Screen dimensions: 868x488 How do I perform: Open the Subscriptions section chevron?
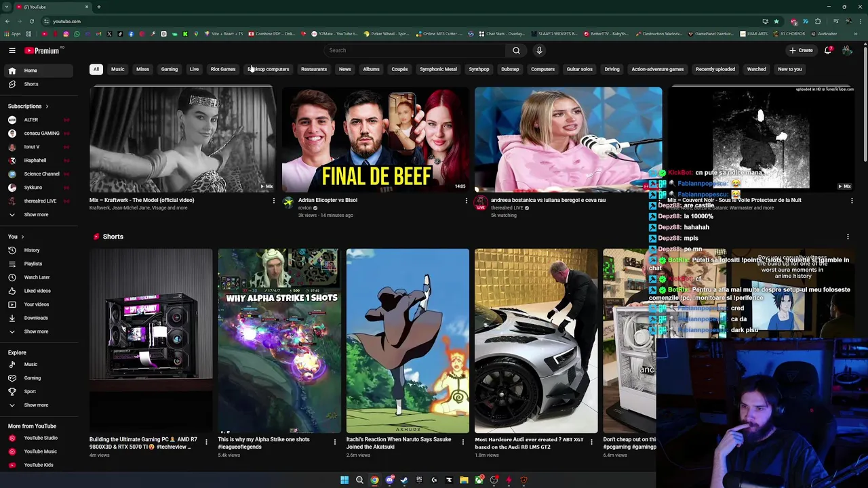pyautogui.click(x=47, y=106)
